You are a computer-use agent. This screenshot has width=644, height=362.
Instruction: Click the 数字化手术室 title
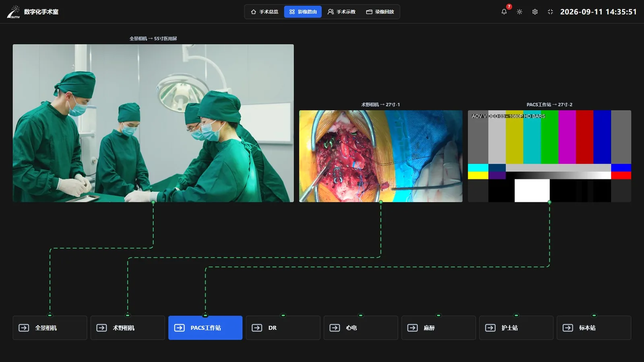(41, 12)
